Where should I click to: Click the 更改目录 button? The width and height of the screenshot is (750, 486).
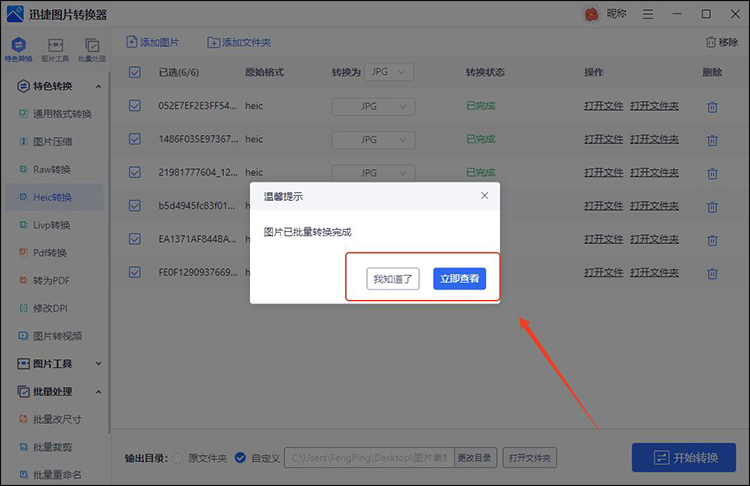click(x=474, y=458)
